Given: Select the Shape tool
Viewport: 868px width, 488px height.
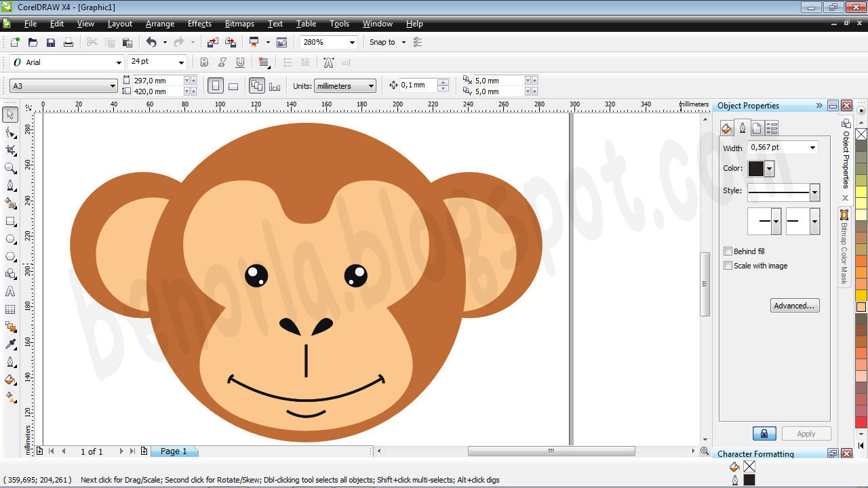Looking at the screenshot, I should coord(9,133).
